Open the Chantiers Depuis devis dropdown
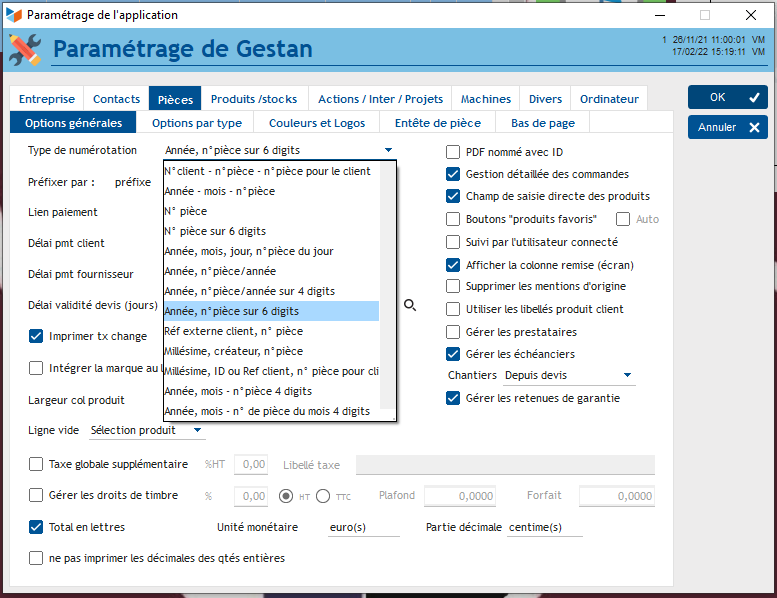Image resolution: width=777 pixels, height=598 pixels. coord(627,376)
